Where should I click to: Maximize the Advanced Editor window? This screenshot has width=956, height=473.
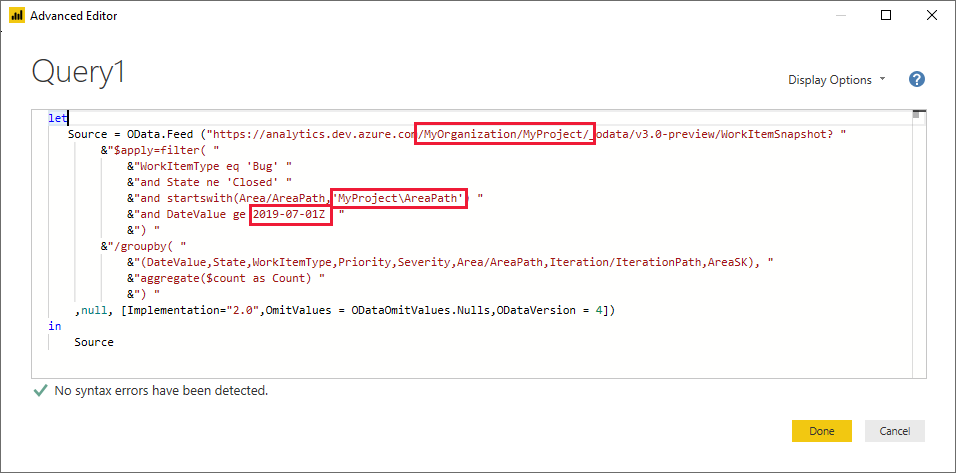(x=886, y=15)
